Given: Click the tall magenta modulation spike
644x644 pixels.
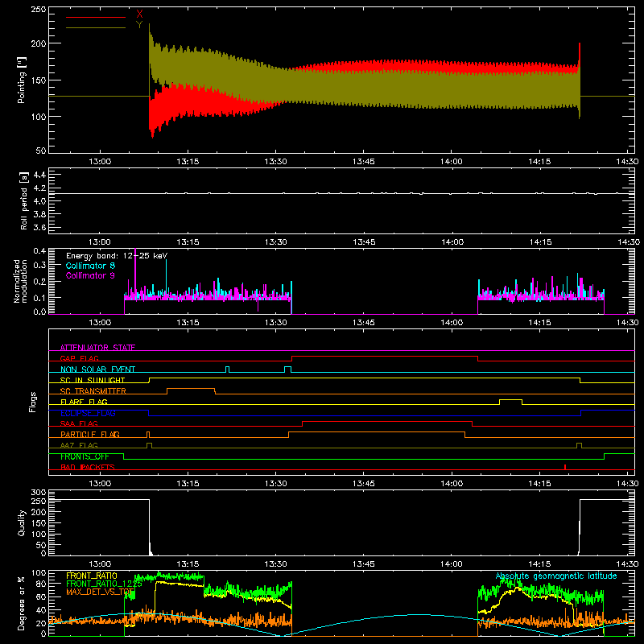Looking at the screenshot, I should [135, 273].
